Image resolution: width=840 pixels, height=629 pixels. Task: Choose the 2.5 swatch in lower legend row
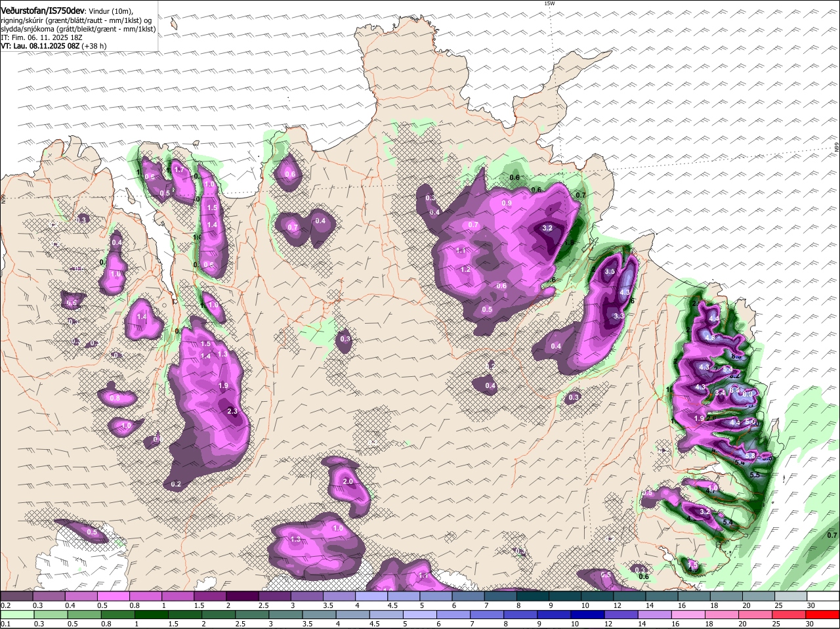tap(252, 615)
